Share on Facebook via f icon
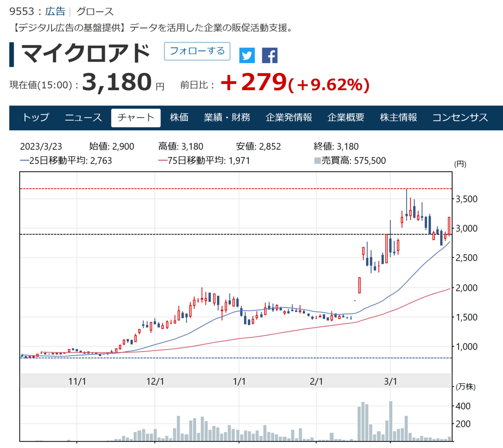The width and height of the screenshot is (503, 448). click(270, 55)
